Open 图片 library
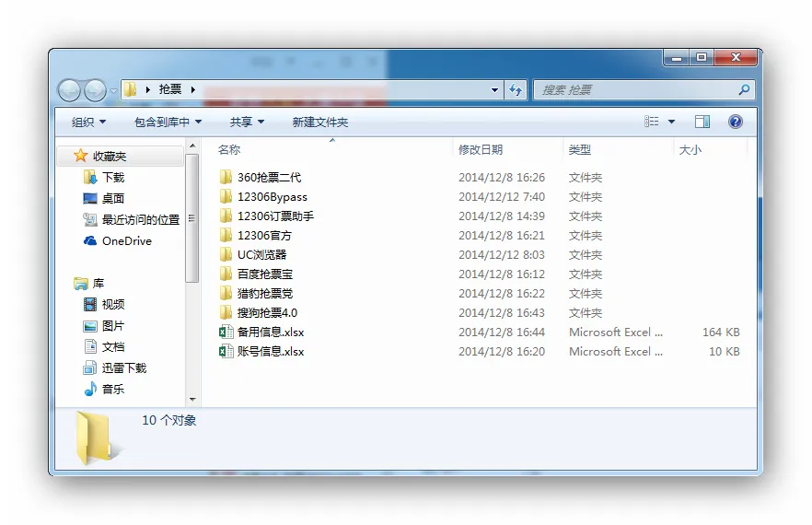This screenshot has height=525, width=812. click(x=113, y=326)
